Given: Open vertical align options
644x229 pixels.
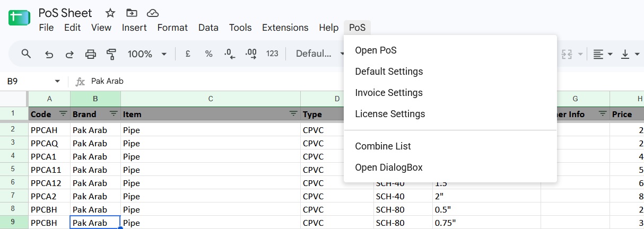Looking at the screenshot, I should point(631,54).
